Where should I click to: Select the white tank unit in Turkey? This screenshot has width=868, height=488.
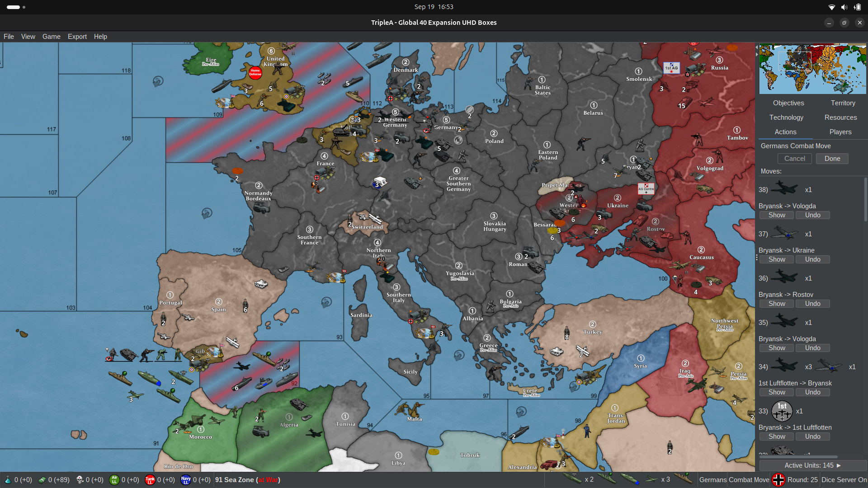point(556,351)
